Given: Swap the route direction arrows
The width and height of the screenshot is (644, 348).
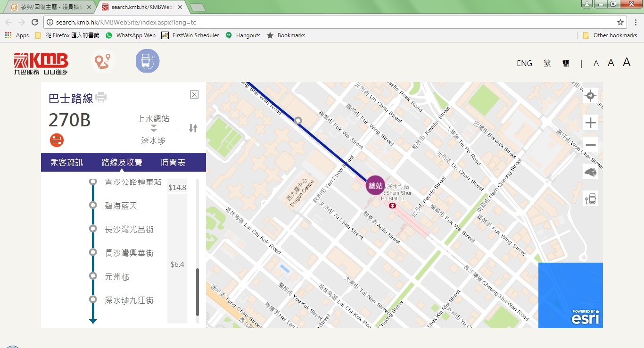Looking at the screenshot, I should [193, 128].
